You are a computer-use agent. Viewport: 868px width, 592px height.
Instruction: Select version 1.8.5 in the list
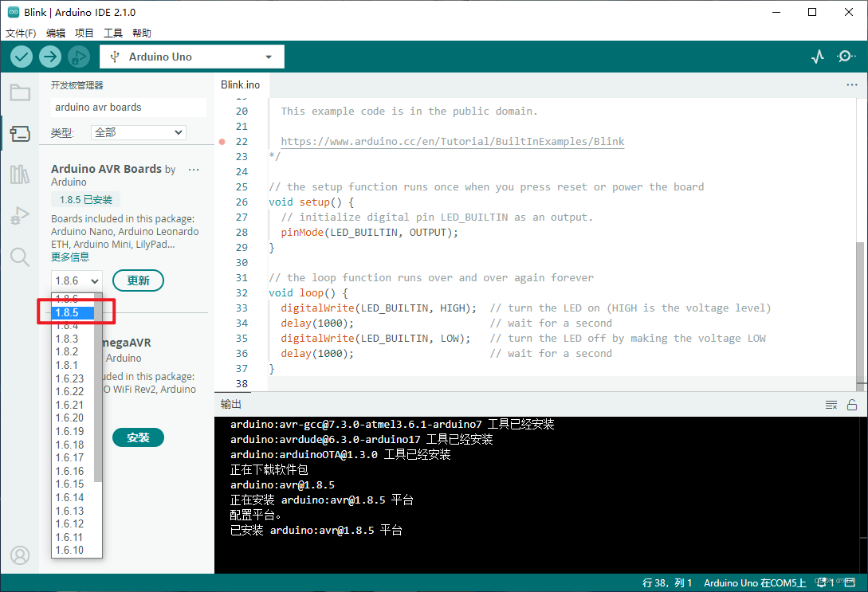(73, 312)
